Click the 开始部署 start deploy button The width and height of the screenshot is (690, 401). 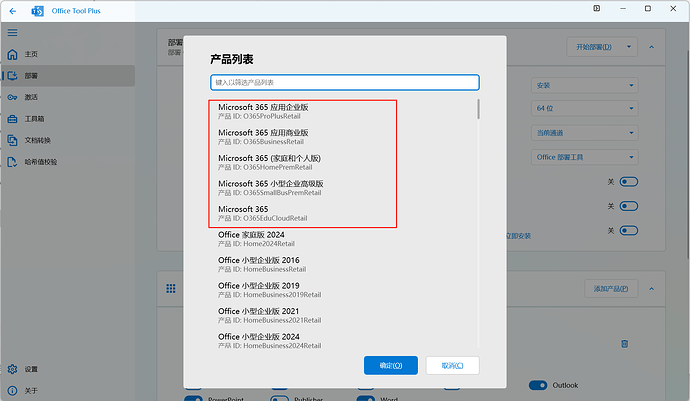click(x=594, y=47)
